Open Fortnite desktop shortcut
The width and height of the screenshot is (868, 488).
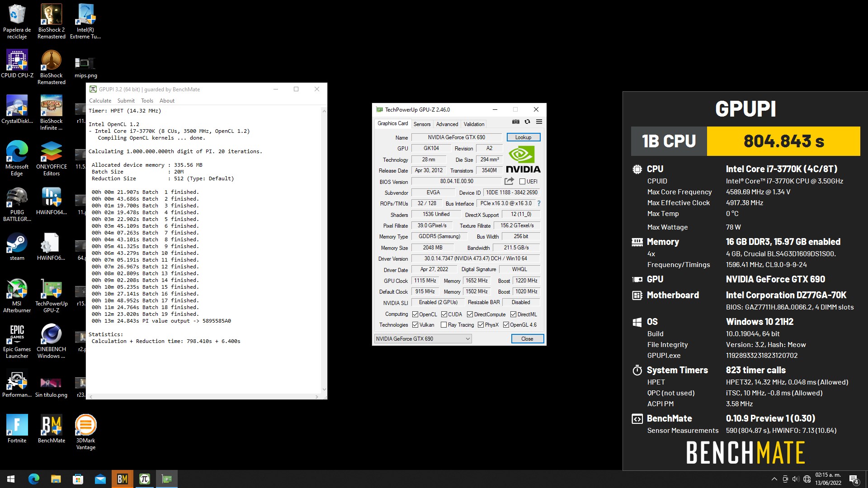pos(17,428)
